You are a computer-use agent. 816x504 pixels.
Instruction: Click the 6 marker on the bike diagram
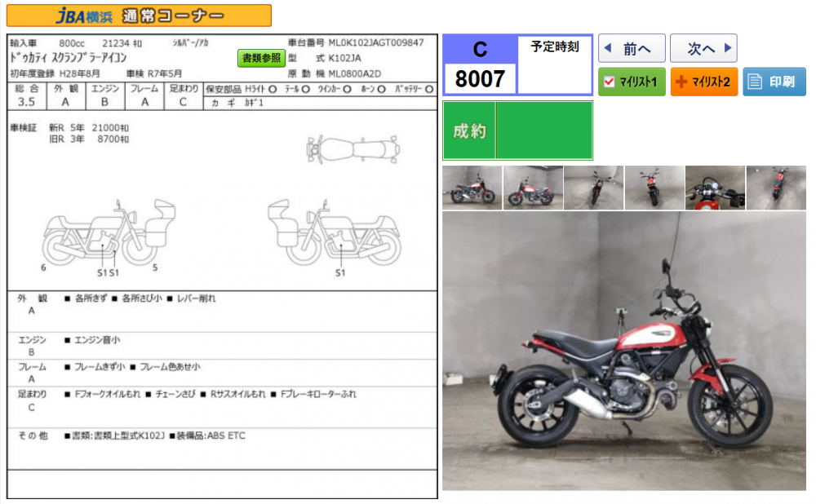click(x=43, y=267)
